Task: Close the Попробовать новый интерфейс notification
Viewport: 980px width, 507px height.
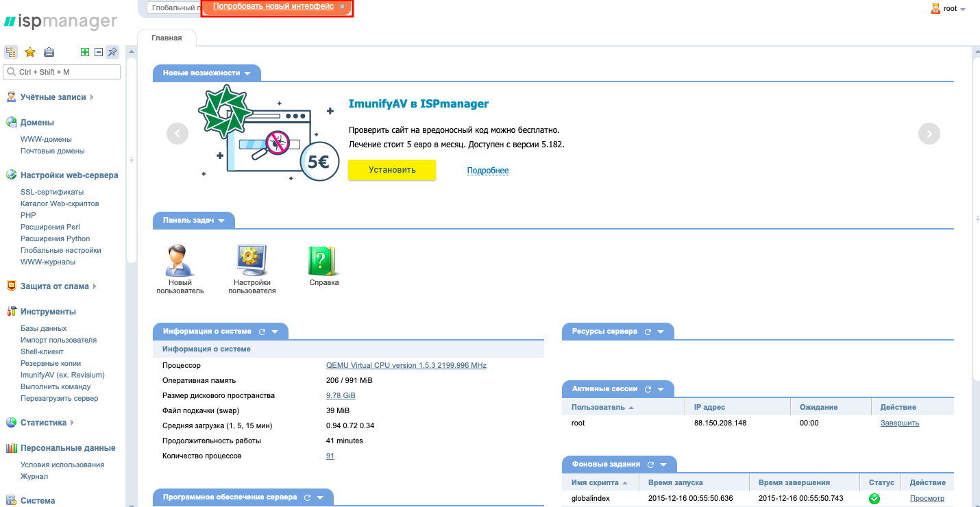Action: (343, 7)
